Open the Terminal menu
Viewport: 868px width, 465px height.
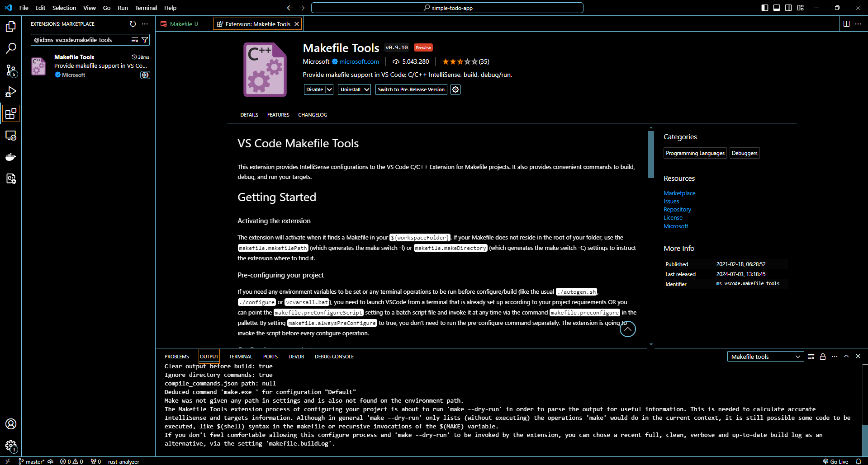tap(146, 8)
